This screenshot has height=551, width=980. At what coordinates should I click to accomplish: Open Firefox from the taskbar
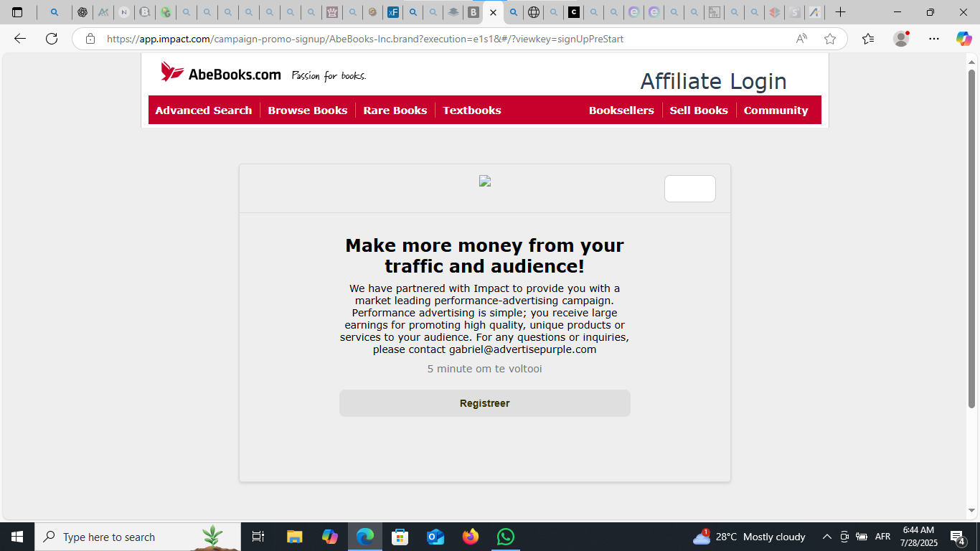471,537
